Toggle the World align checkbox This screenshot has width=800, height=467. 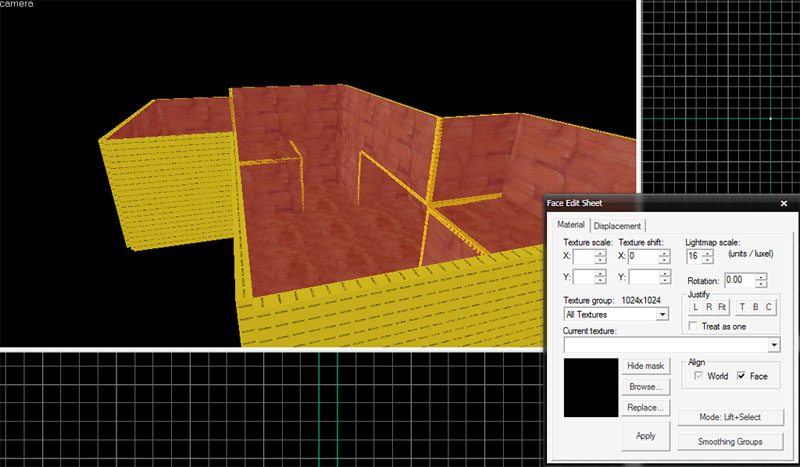pyautogui.click(x=699, y=376)
